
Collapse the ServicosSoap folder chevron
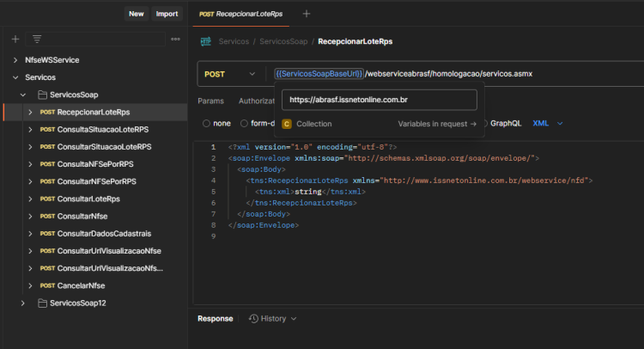(x=23, y=95)
